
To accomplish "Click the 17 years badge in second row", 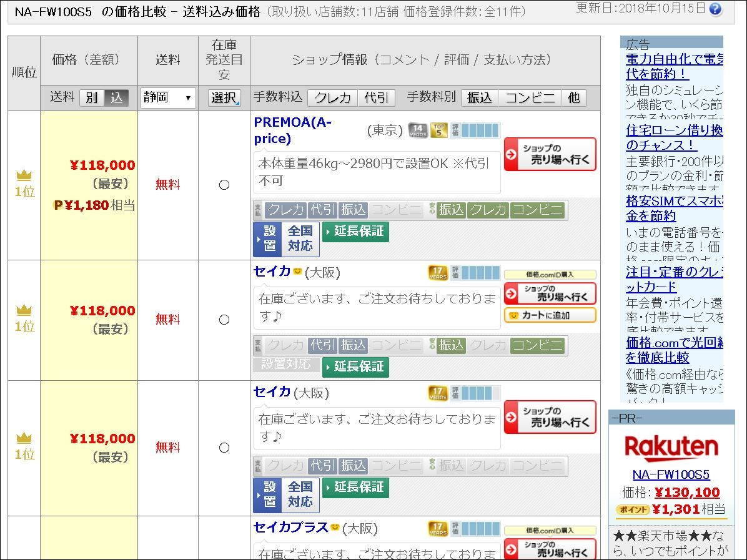I will pyautogui.click(x=438, y=273).
